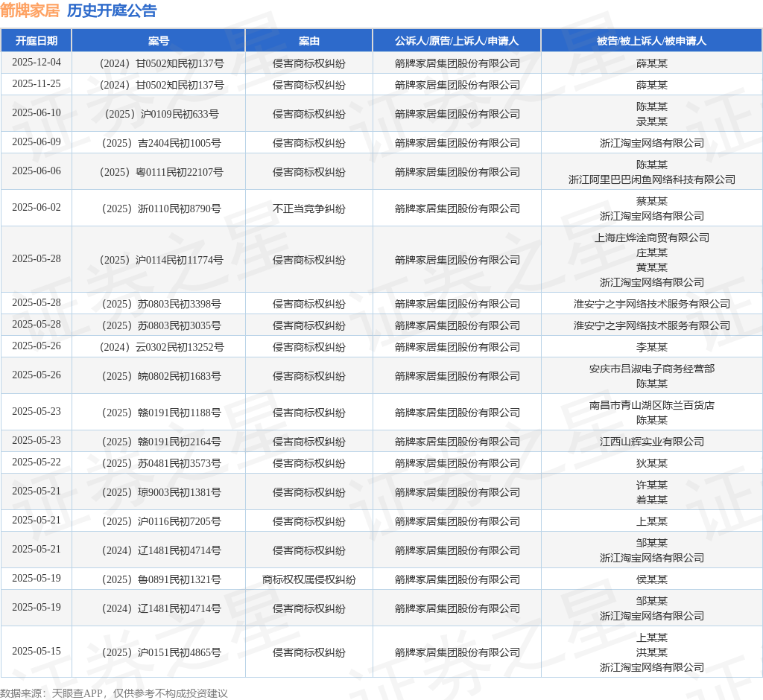Click case number (2025)沪0109民初633号

coord(162,114)
